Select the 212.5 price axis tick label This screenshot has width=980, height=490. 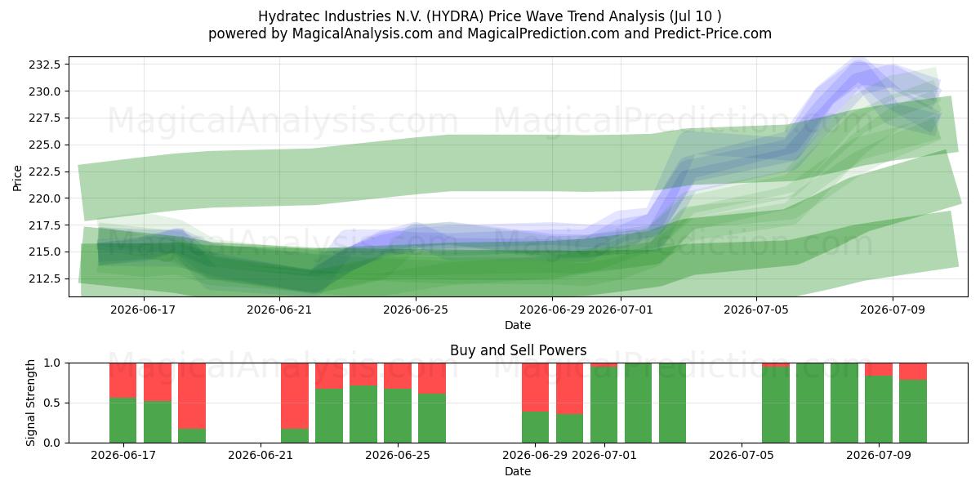click(47, 278)
